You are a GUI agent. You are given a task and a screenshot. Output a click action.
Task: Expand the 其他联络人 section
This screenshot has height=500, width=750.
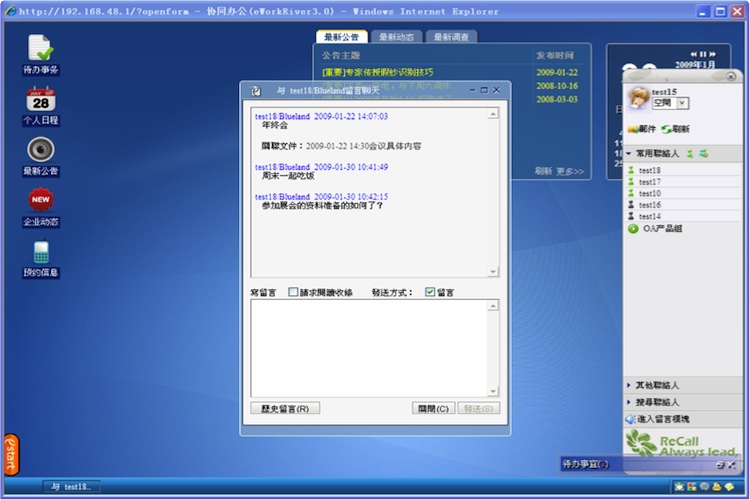tap(629, 385)
